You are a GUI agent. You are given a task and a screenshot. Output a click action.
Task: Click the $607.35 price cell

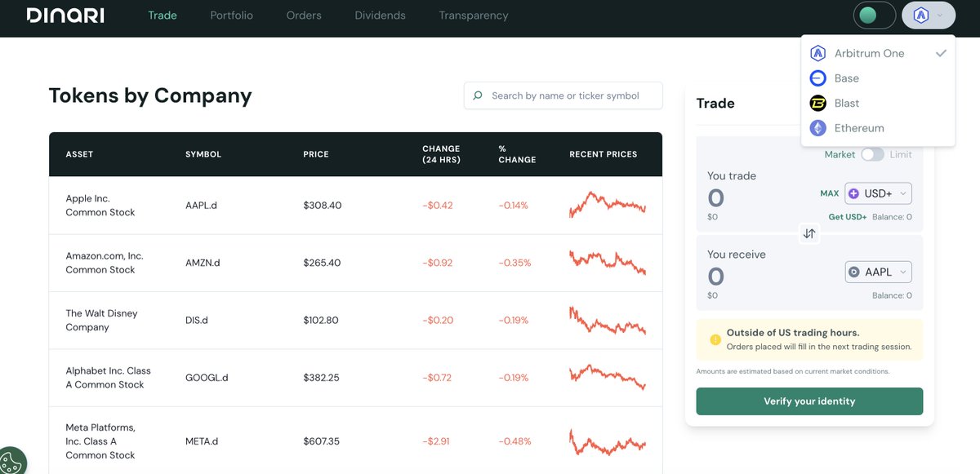(321, 441)
